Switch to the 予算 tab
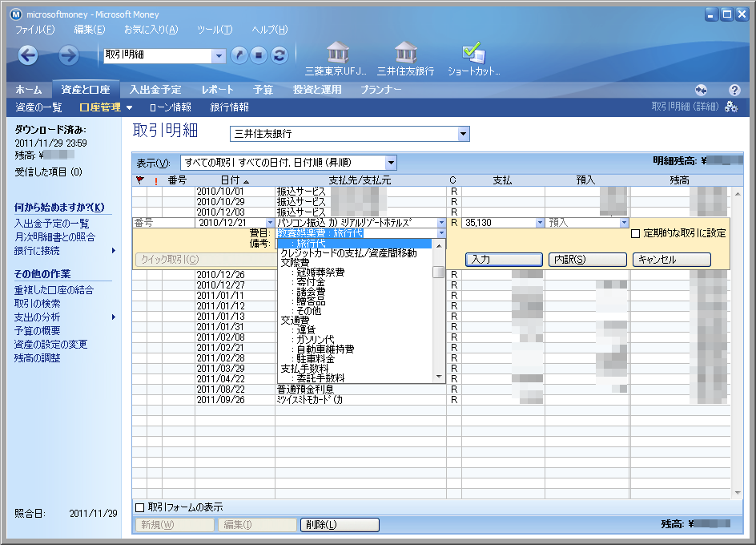756x545 pixels. [263, 90]
